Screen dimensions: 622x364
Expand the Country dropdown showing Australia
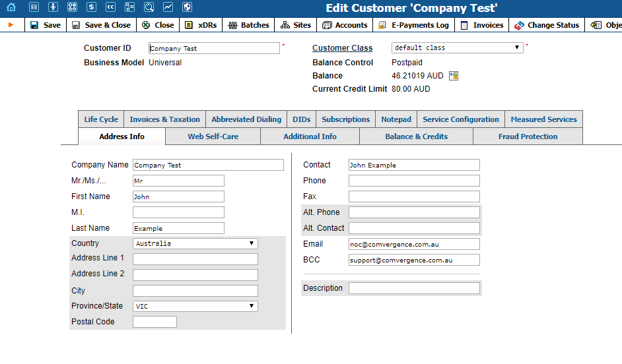click(195, 243)
